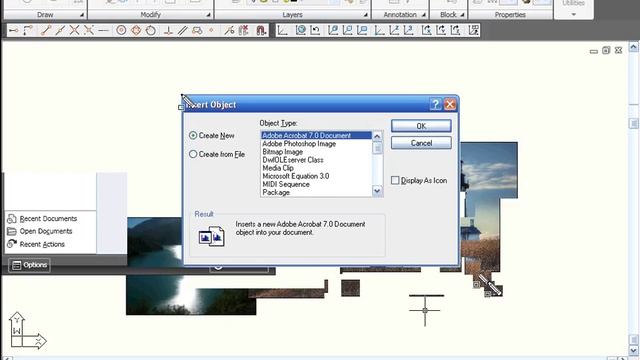Image resolution: width=640 pixels, height=360 pixels.
Task: Select Package object type
Action: pyautogui.click(x=316, y=193)
